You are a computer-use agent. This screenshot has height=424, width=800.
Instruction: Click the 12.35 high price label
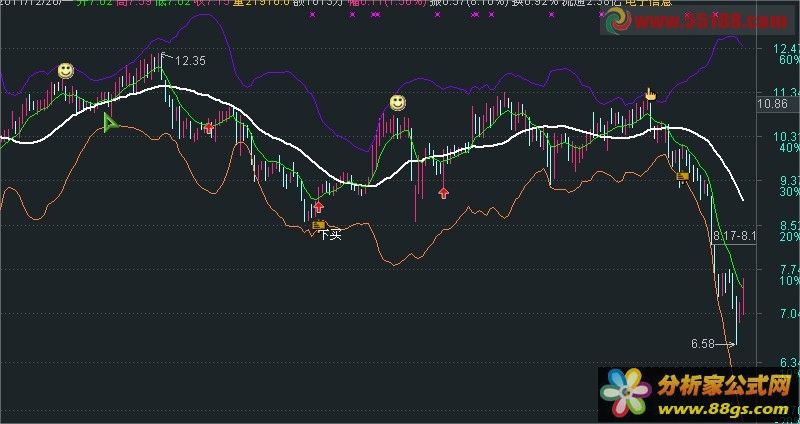coord(190,61)
